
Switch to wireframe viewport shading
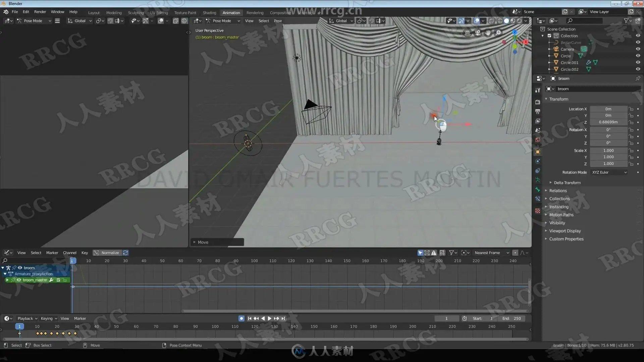500,21
